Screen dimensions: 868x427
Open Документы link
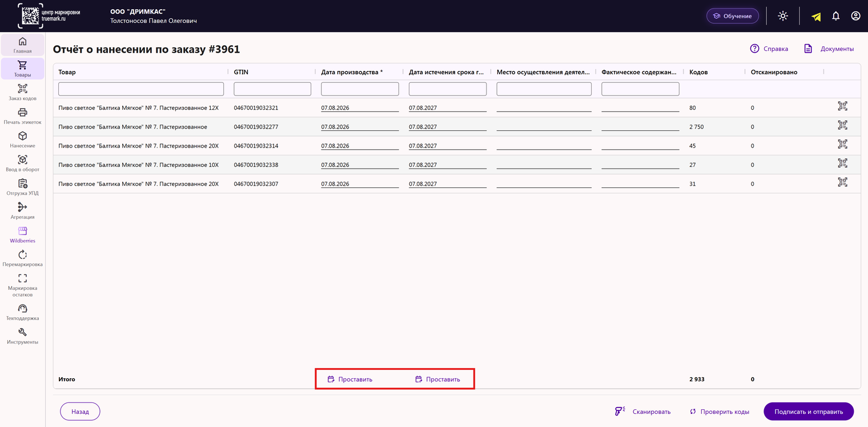point(829,49)
